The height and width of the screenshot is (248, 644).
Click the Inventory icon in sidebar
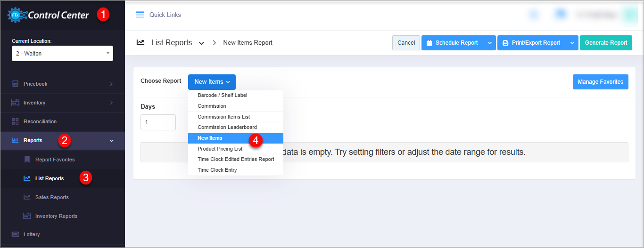[x=15, y=103]
